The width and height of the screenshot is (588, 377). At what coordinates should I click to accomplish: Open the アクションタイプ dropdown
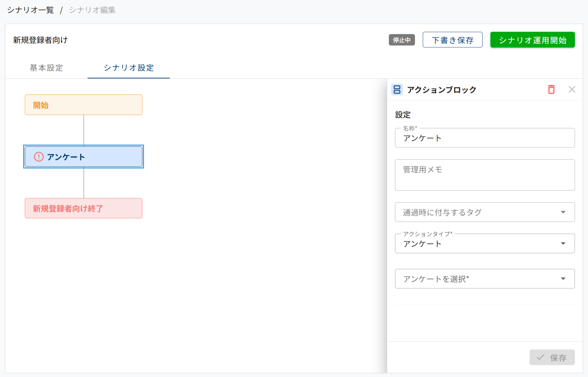click(x=485, y=244)
